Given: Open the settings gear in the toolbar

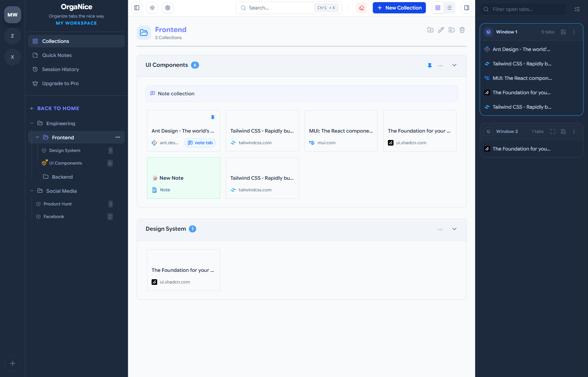Looking at the screenshot, I should (x=168, y=7).
